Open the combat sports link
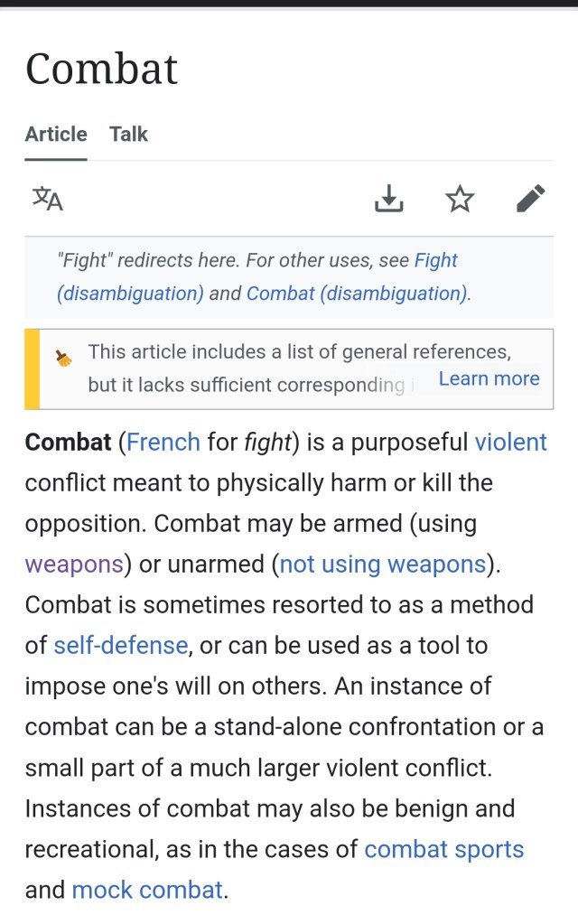Image resolution: width=578 pixels, height=924 pixels. 443,850
